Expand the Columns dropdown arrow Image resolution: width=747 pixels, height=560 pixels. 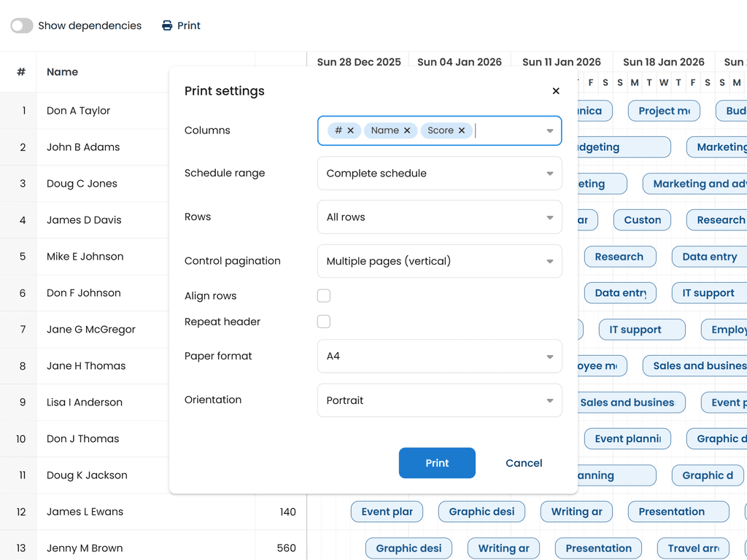click(549, 131)
